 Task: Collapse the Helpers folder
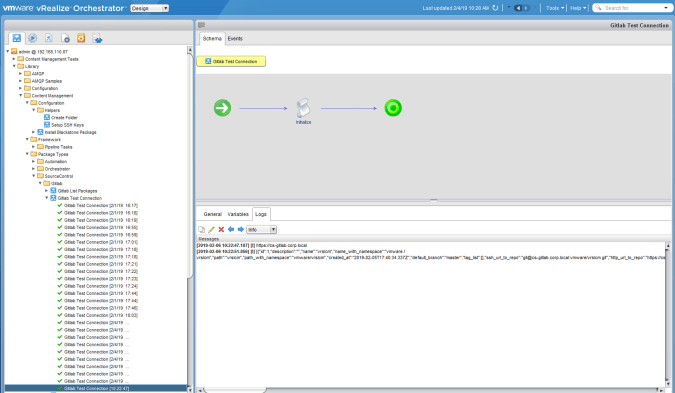pos(34,110)
